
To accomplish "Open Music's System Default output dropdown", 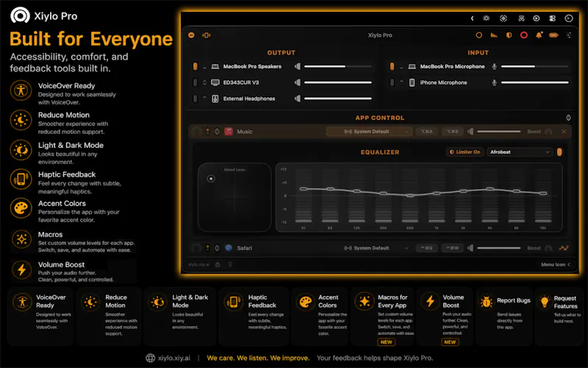I will (369, 132).
